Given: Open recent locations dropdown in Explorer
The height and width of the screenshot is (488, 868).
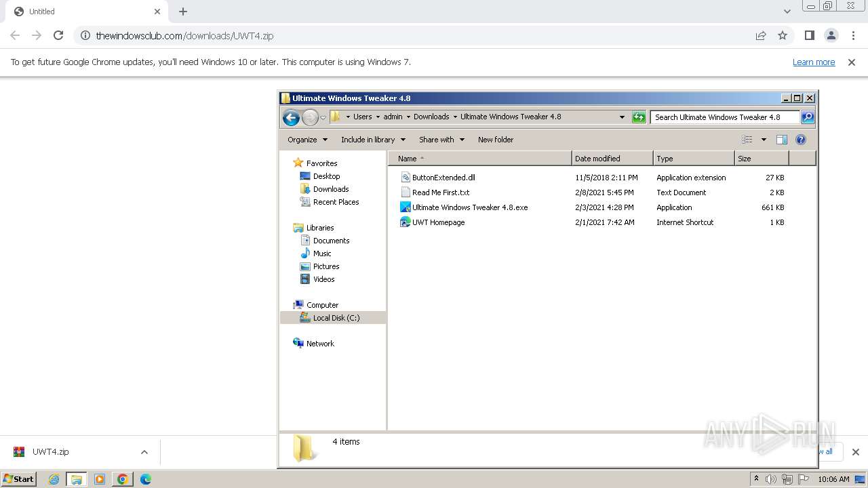Looking at the screenshot, I should 323,117.
